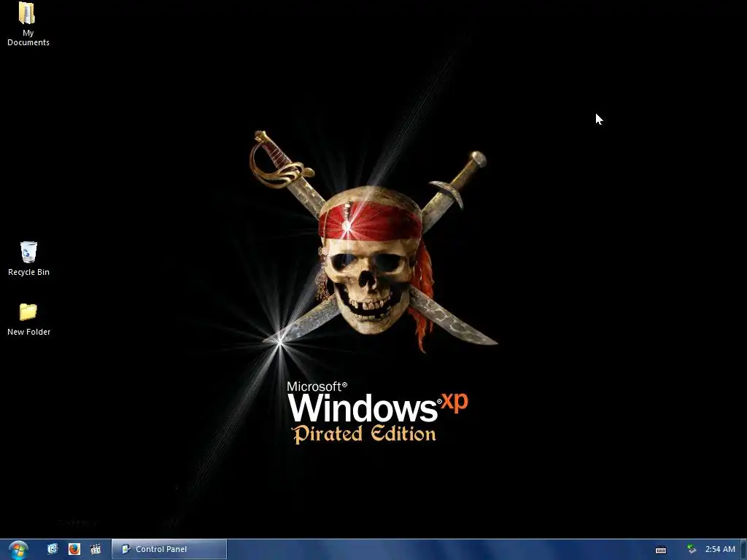Viewport: 747px width, 560px height.
Task: Select the New Folder icon on desktop
Action: (28, 319)
